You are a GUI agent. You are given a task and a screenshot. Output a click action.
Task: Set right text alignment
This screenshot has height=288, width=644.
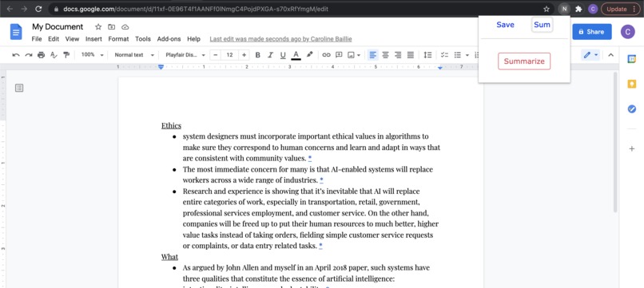coord(398,54)
